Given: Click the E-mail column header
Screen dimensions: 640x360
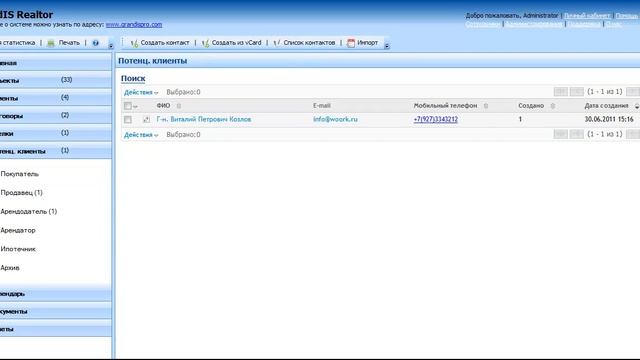Looking at the screenshot, I should coord(322,106).
